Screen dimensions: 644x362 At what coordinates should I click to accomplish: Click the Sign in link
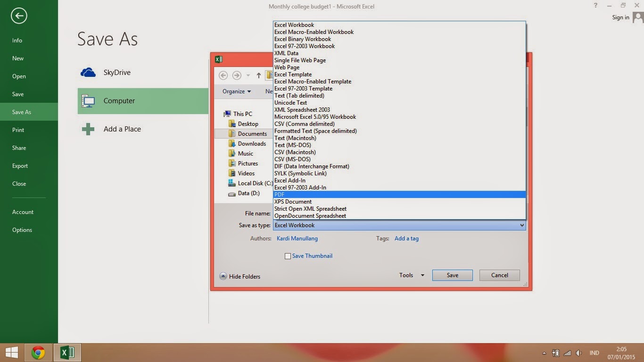coord(620,17)
